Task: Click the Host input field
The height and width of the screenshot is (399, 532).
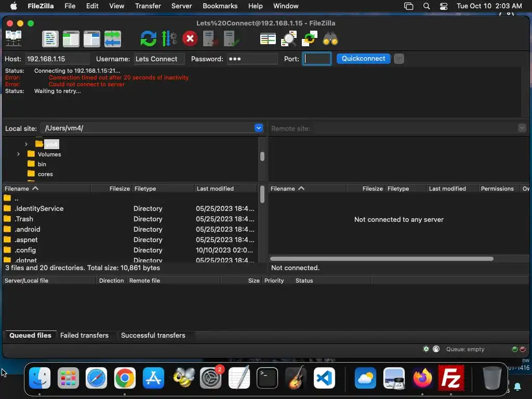Action: (58, 59)
